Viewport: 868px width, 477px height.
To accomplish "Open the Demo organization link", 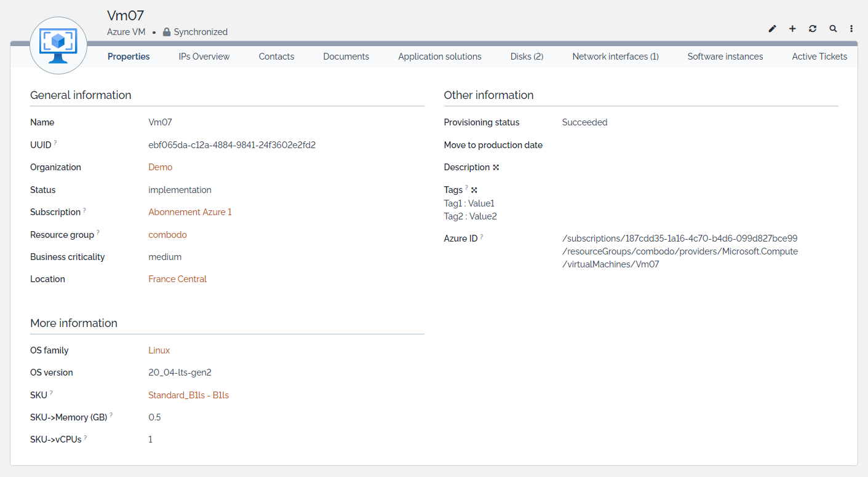I will pyautogui.click(x=160, y=167).
